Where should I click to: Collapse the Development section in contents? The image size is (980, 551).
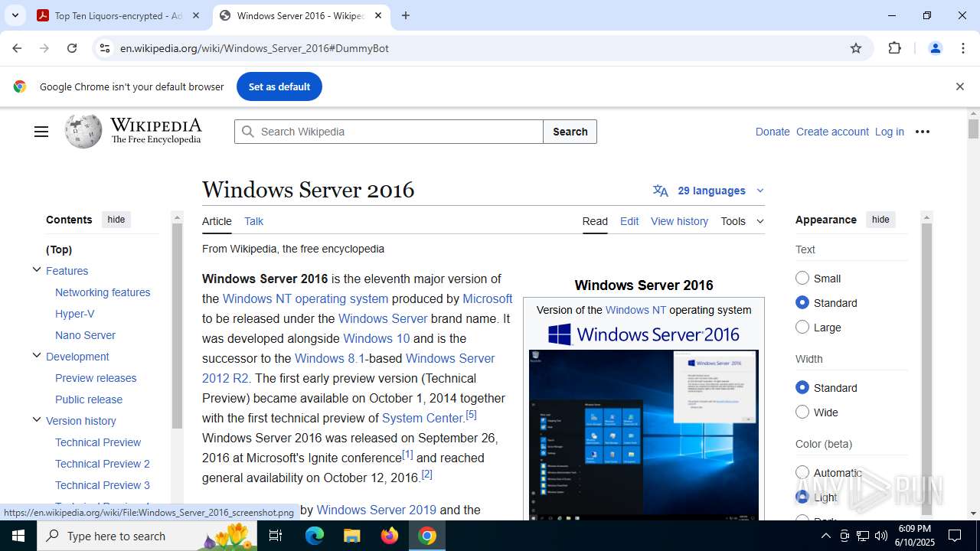coord(36,355)
